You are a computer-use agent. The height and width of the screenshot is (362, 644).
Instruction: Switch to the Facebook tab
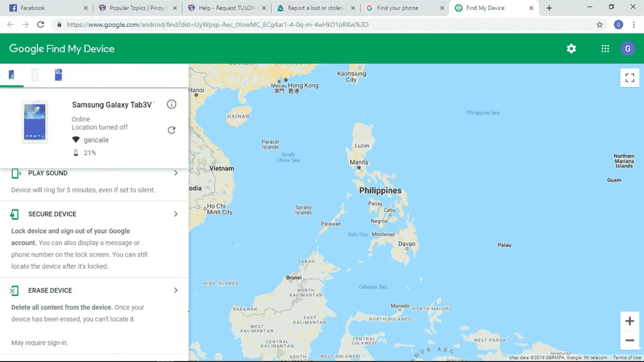(47, 8)
